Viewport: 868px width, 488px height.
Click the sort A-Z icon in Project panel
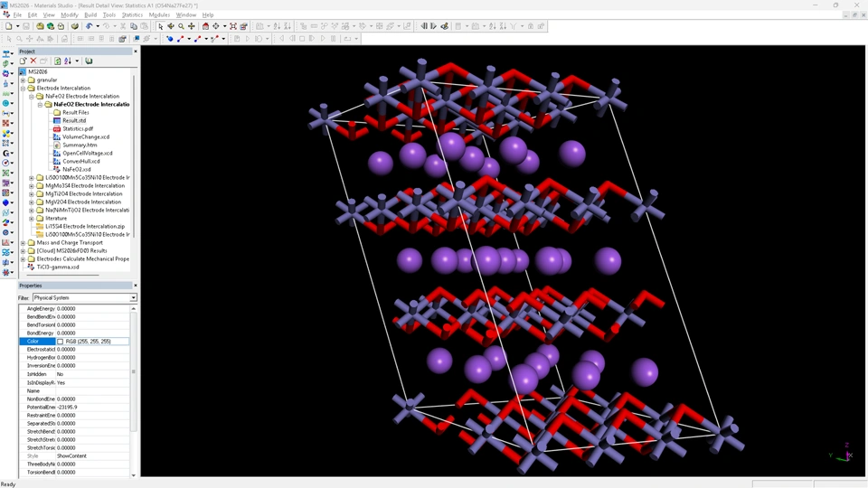68,61
